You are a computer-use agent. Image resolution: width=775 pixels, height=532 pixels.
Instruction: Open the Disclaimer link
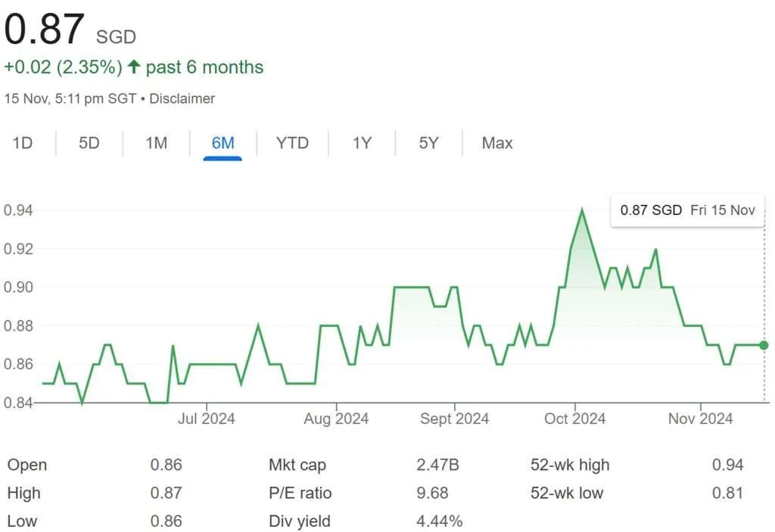click(x=182, y=98)
